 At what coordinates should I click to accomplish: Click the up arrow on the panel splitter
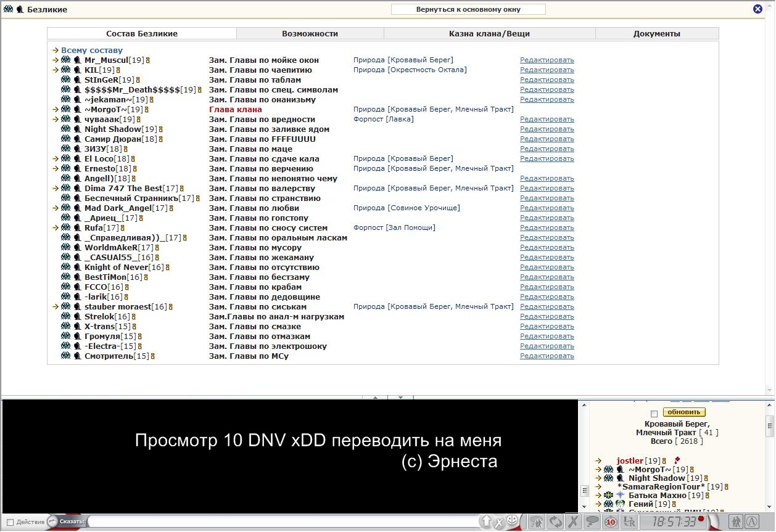tap(375, 398)
